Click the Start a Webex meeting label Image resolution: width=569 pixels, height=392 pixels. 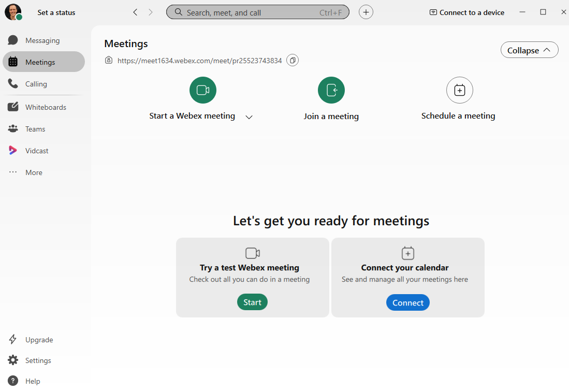[x=192, y=116]
